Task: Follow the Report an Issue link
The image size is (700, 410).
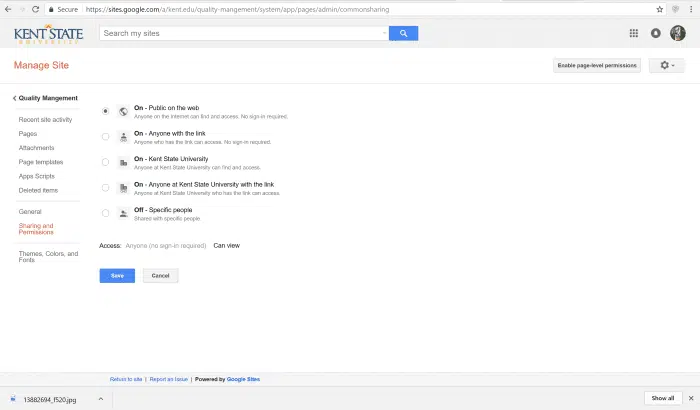Action: (x=169, y=379)
